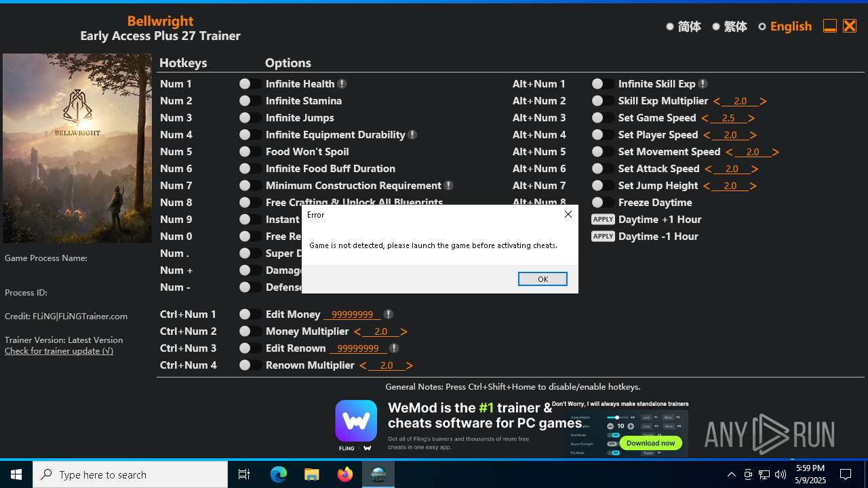Toggle Minimum Construction Requirement switch
This screenshot has width=868, height=488.
click(x=250, y=186)
